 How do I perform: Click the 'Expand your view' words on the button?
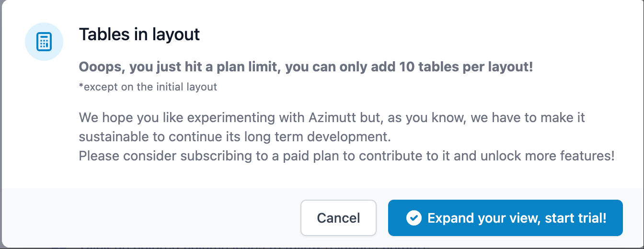click(x=484, y=218)
